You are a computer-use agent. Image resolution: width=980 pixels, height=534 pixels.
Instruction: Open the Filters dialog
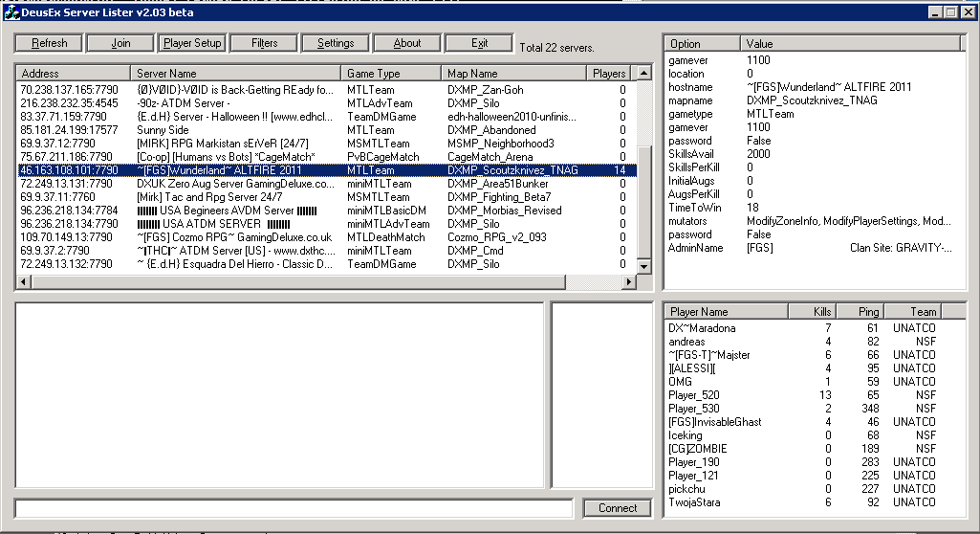pos(264,43)
